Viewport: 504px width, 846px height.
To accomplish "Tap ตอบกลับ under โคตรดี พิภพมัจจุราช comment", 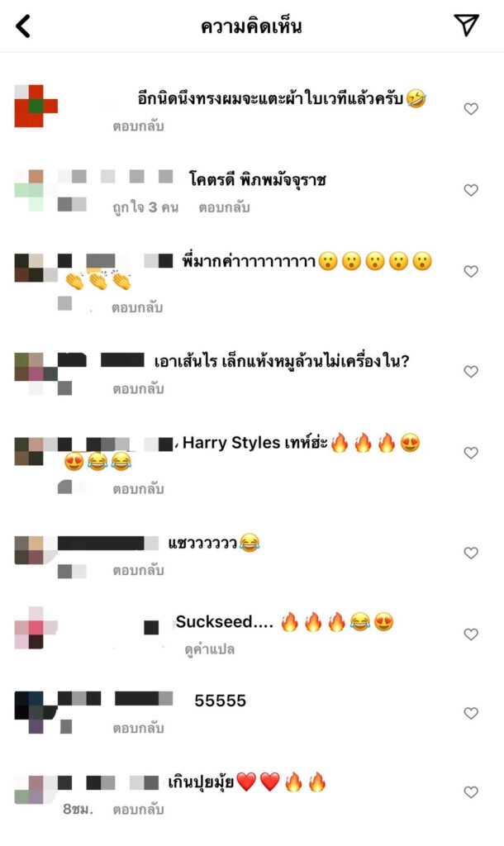I will [224, 207].
